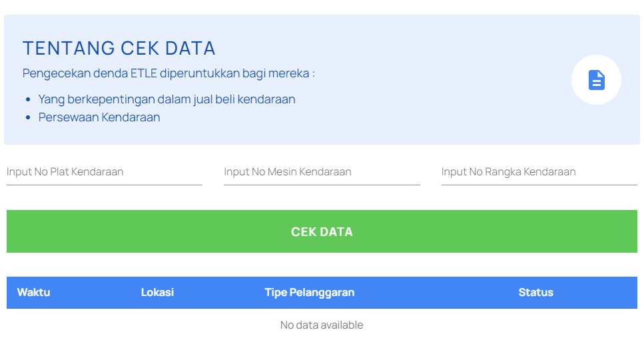Click the bullet dot before "Yang berkepentingan"
The height and width of the screenshot is (358, 644).
click(28, 100)
